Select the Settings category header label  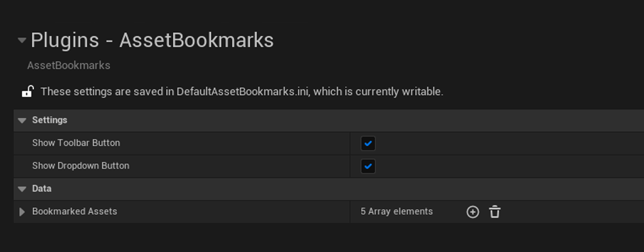[x=50, y=120]
